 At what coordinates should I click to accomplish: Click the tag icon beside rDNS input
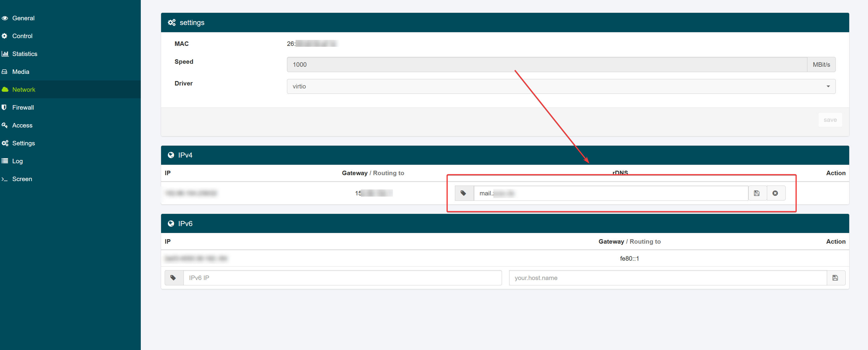click(x=463, y=193)
